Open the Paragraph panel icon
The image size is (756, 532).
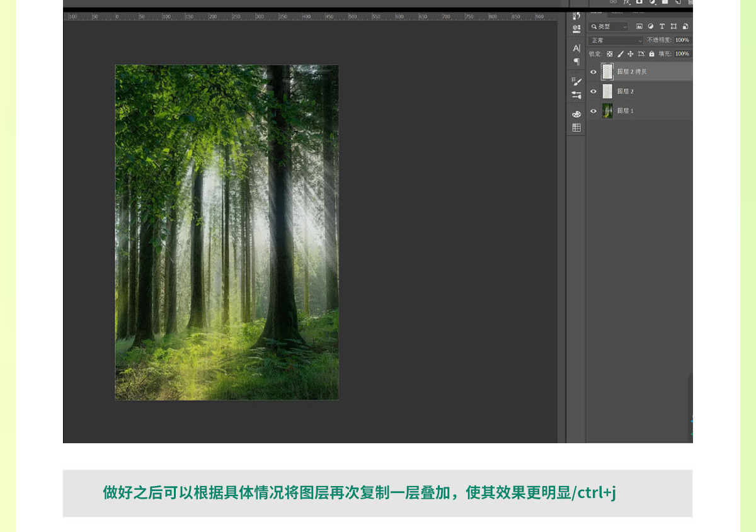[x=576, y=62]
